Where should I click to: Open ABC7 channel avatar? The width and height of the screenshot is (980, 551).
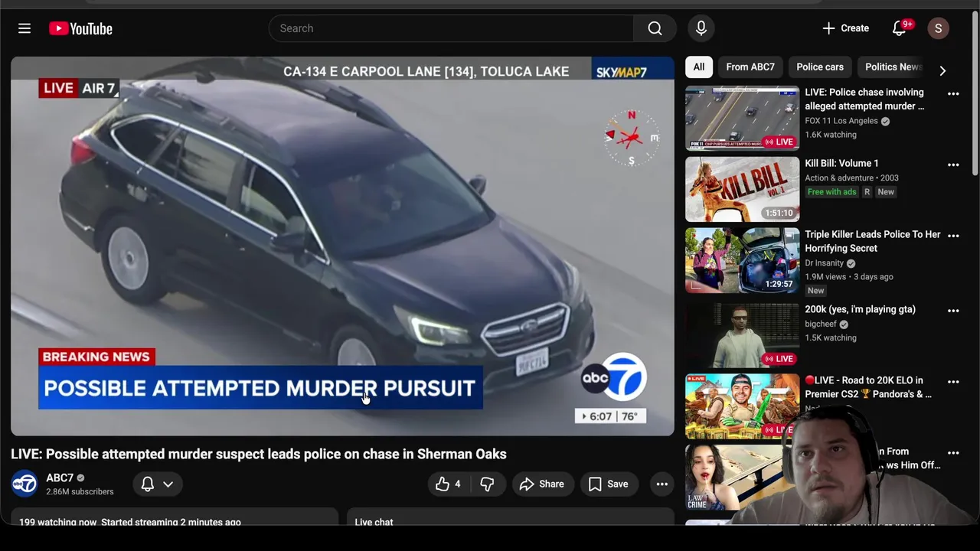pos(24,484)
